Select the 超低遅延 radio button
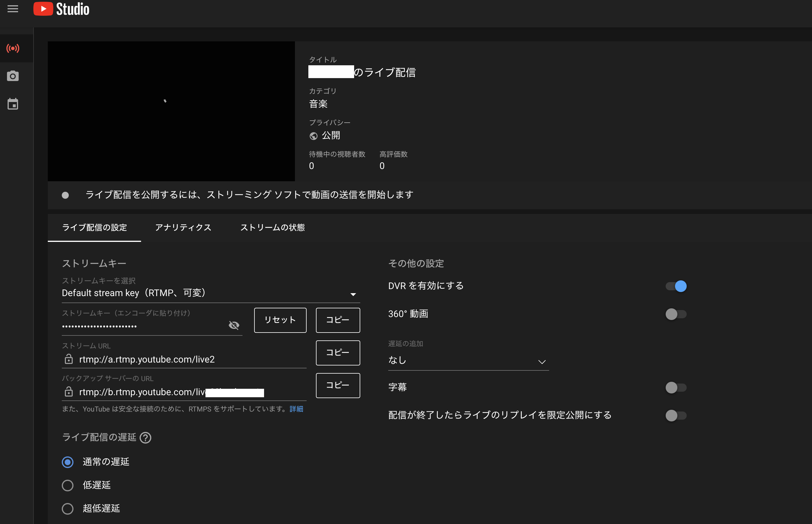Image resolution: width=812 pixels, height=524 pixels. pyautogui.click(x=68, y=509)
